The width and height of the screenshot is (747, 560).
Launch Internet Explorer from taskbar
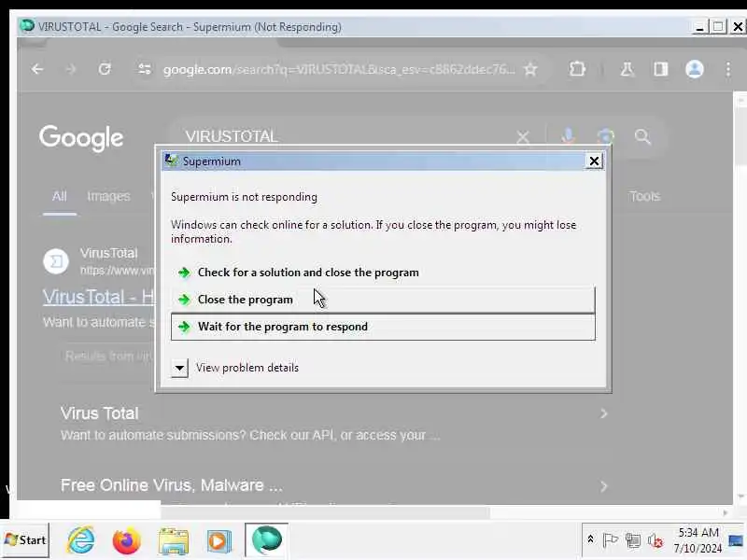(80, 540)
